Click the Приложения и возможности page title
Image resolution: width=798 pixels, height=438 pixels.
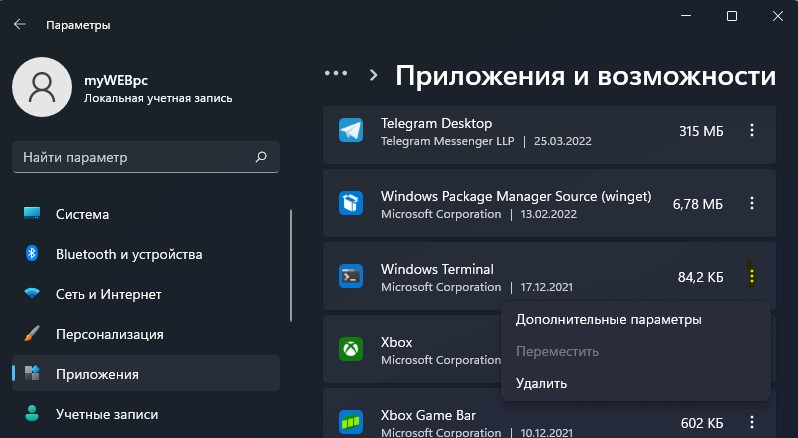tap(586, 76)
